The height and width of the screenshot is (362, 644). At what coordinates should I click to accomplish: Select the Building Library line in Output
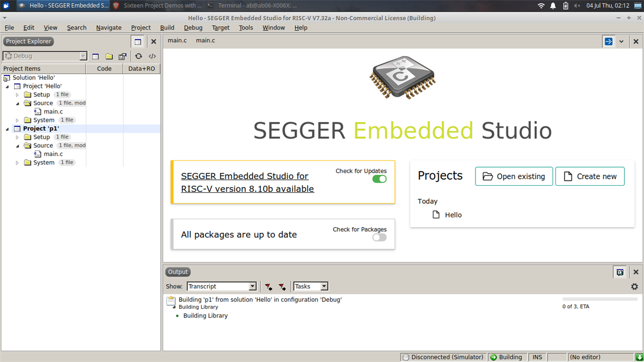pos(205,316)
